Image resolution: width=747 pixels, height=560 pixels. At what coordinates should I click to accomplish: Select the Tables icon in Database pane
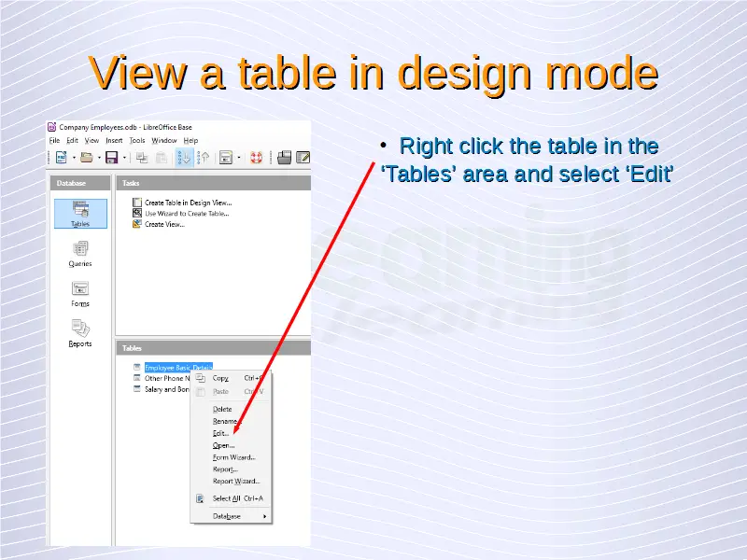click(x=80, y=214)
